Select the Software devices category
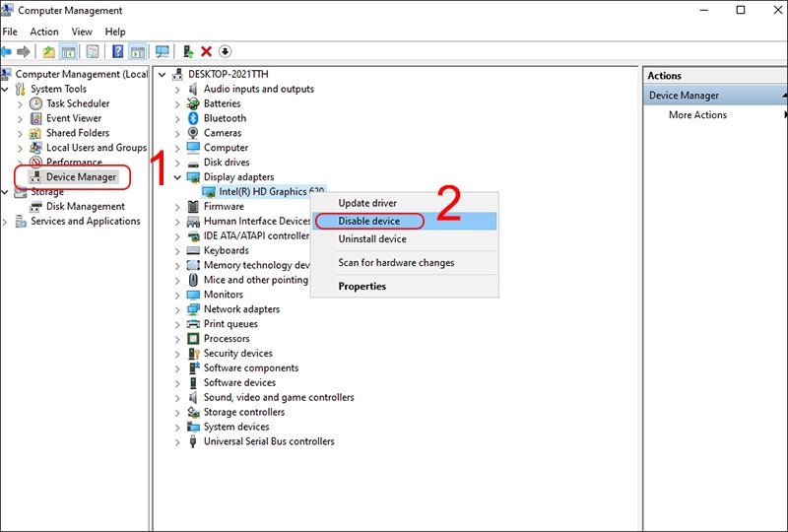 [x=239, y=382]
